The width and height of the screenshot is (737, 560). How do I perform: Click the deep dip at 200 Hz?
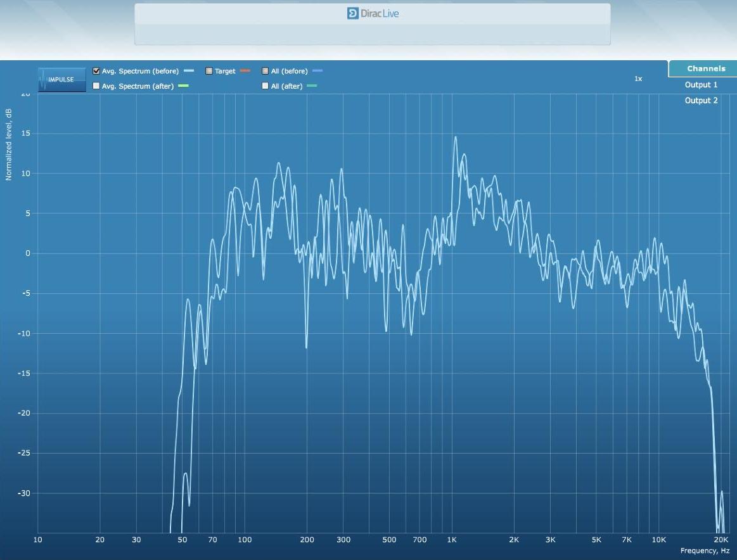click(x=306, y=347)
